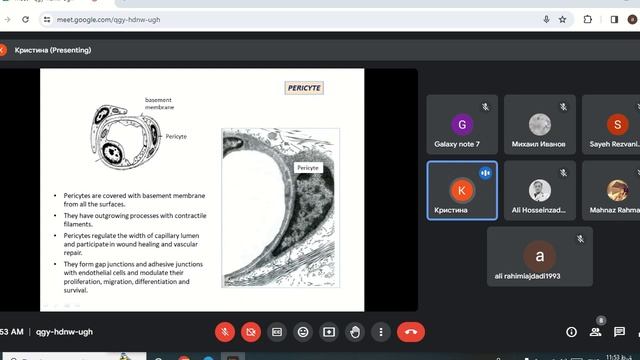Click Кристина (Presenting) label
The height and width of the screenshot is (360, 640).
(x=53, y=50)
